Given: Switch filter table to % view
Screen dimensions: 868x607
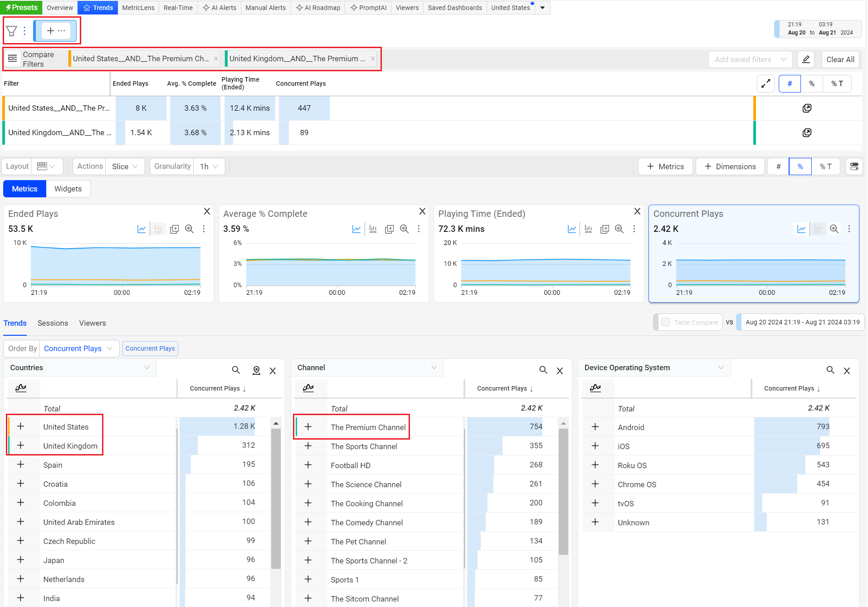Looking at the screenshot, I should [x=812, y=83].
